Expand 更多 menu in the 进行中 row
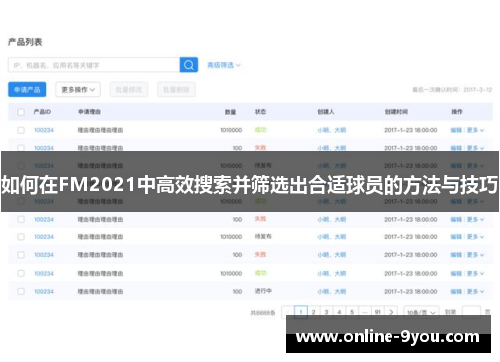Image resolution: width=500 pixels, height=362 pixels. 475,291
